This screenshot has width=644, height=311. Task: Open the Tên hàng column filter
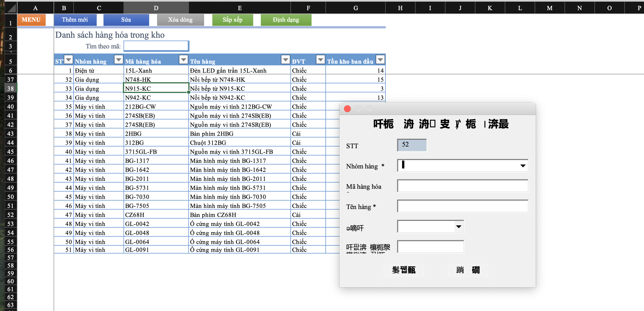pyautogui.click(x=286, y=60)
